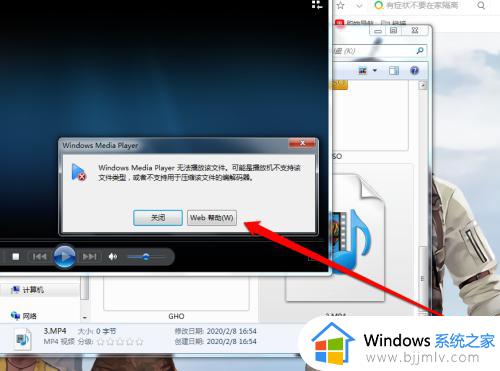Maximize the Explorer window
The image size is (500, 371).
pos(394,31)
